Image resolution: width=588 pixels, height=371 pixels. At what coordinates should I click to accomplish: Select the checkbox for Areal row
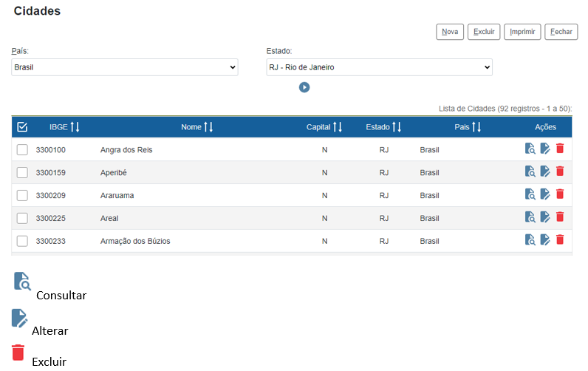(22, 219)
